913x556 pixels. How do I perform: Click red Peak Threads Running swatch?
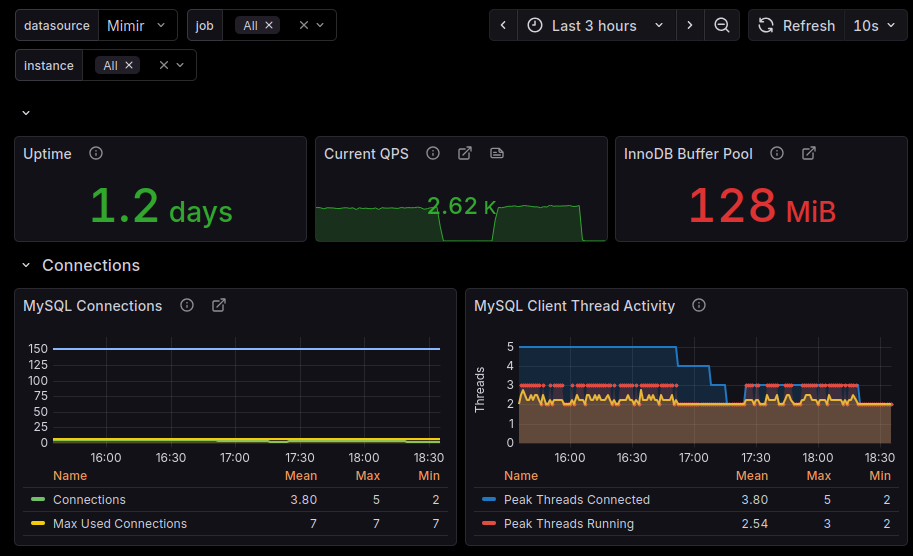489,523
